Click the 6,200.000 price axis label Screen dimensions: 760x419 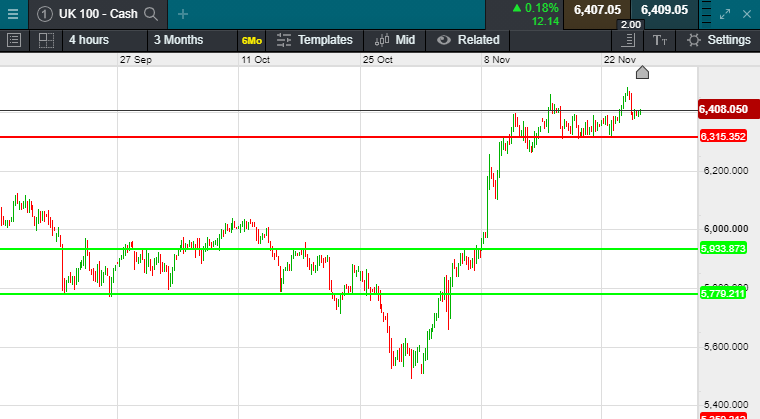tap(726, 171)
